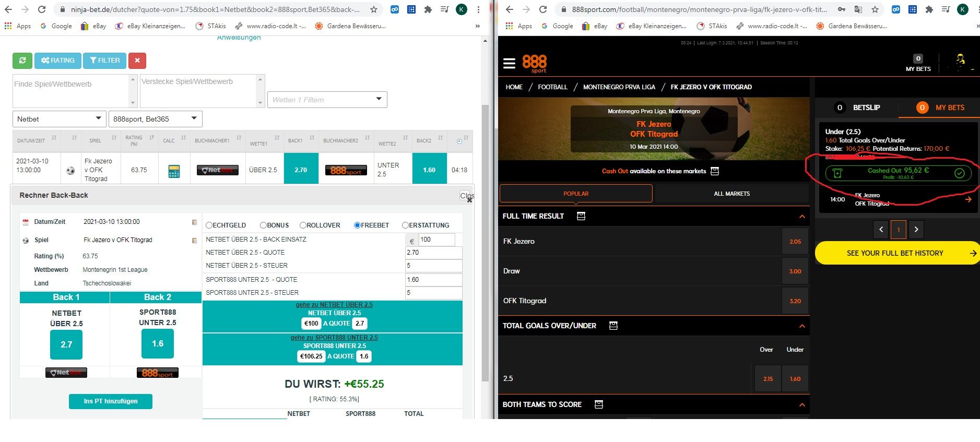Click the stats icon next to FULL TIME RESULT
This screenshot has height=442, width=980.
tap(581, 216)
